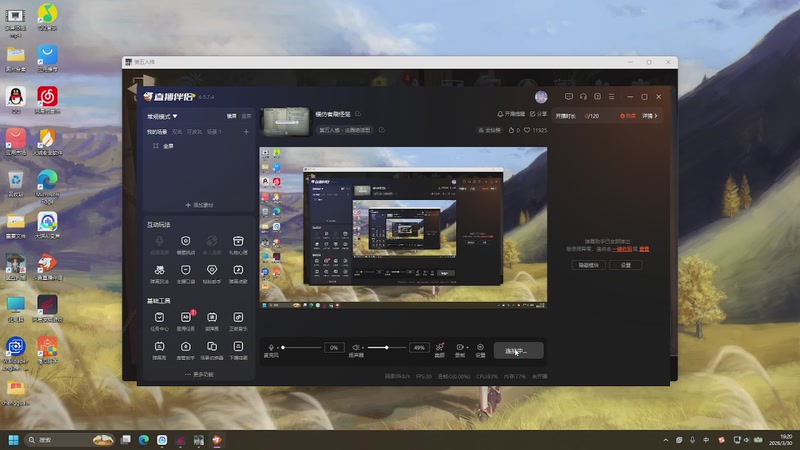Screen dimensions: 800x450
Task: Edit the stream title pencil icon
Action: pyautogui.click(x=358, y=114)
